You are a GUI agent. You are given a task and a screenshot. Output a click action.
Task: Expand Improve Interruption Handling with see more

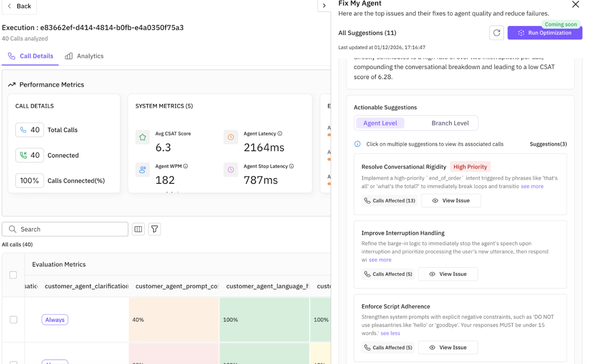click(x=380, y=260)
